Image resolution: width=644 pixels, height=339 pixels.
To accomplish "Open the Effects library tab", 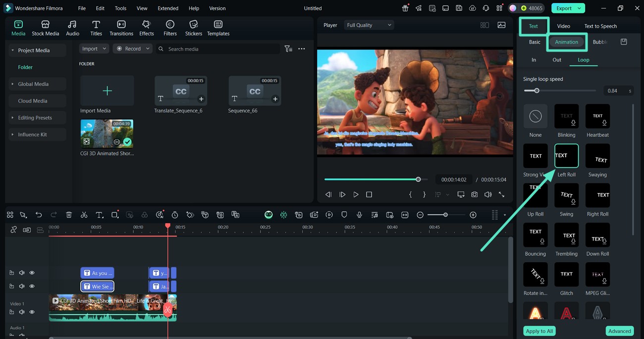I will [146, 28].
